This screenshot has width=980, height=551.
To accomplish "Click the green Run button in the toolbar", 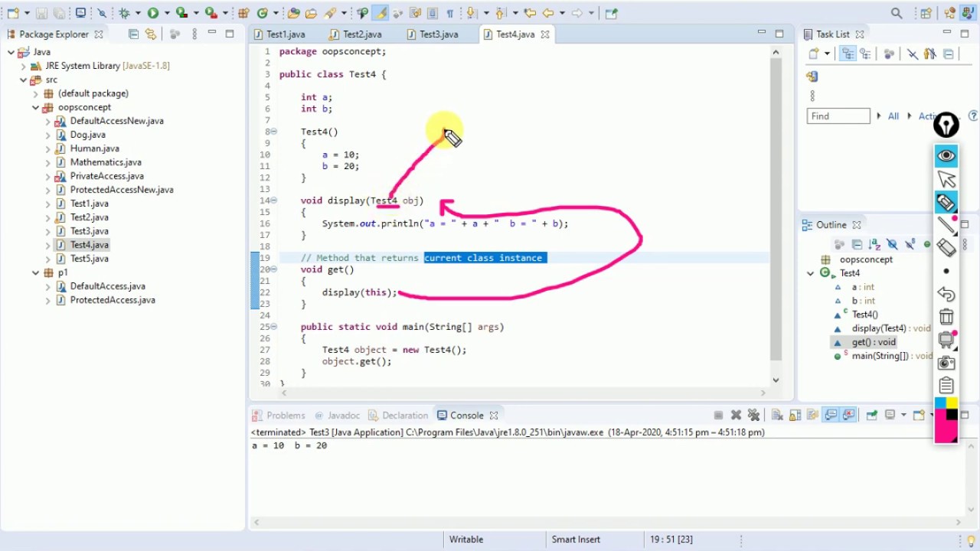I will (153, 13).
